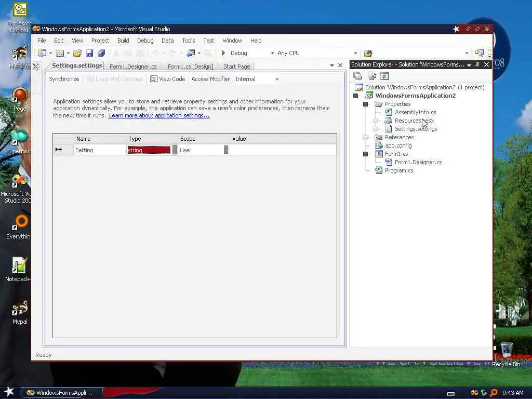Viewport: 532px width, 399px height.
Task: Open the Solution Explorer window position dropdown
Action: point(469,65)
